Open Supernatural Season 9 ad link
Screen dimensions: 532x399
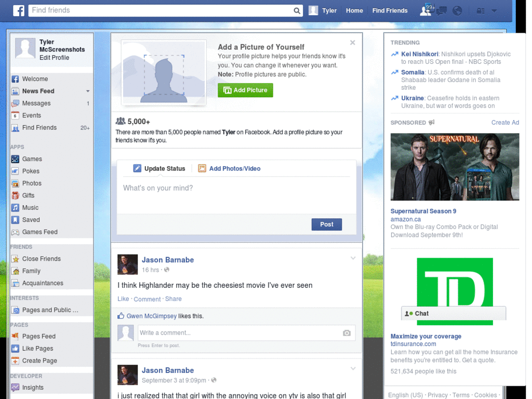point(423,211)
